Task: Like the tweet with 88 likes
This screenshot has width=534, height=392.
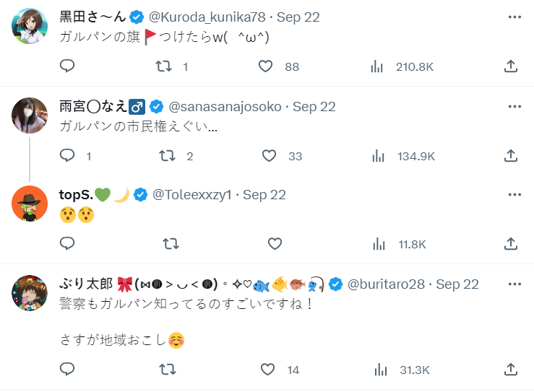Action: pyautogui.click(x=266, y=66)
